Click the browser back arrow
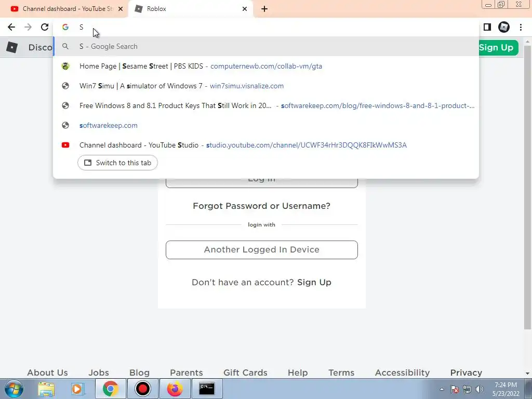This screenshot has height=399, width=532. [x=11, y=27]
